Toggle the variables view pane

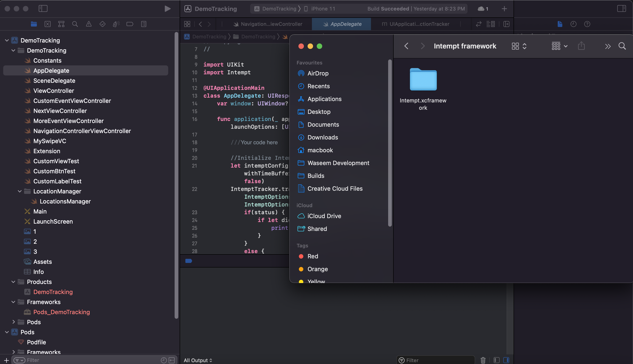[x=497, y=360]
